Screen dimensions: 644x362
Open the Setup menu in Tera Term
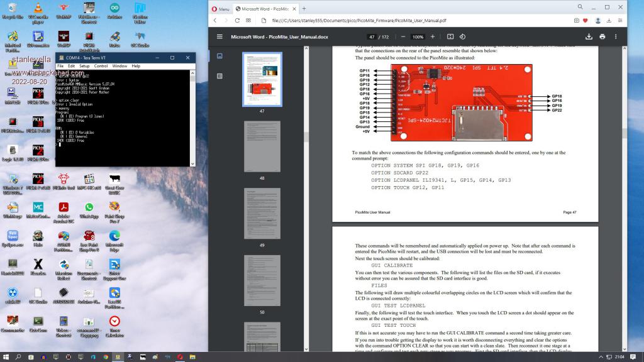tap(84, 66)
